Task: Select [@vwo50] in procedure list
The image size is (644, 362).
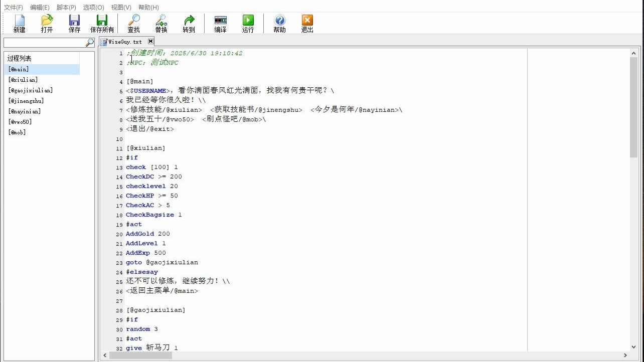Action: (x=42, y=122)
